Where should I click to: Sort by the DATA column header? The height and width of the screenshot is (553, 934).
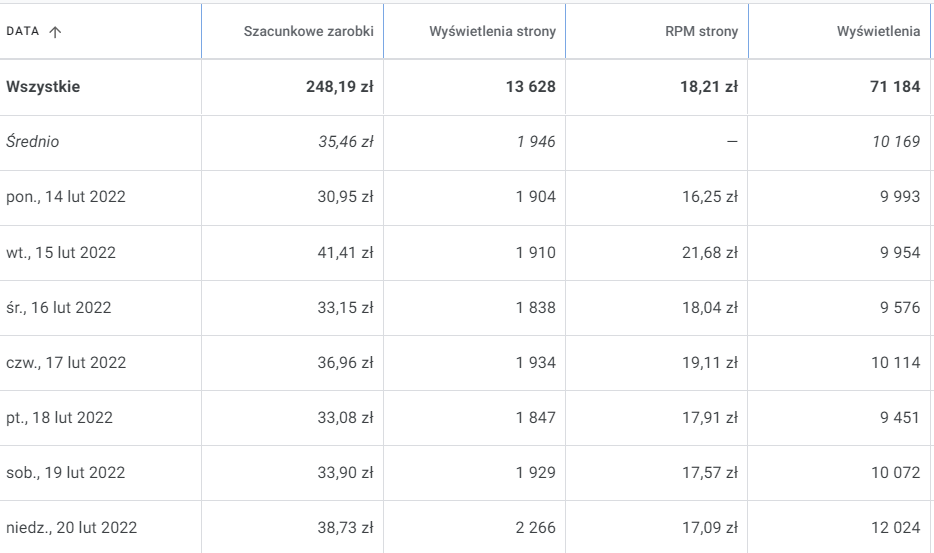(x=24, y=31)
